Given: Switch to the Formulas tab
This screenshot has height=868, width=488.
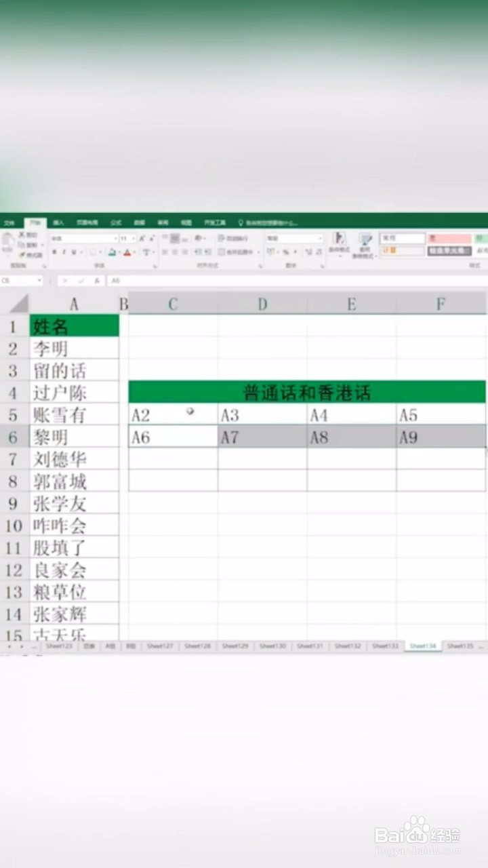Looking at the screenshot, I should click(x=116, y=222).
